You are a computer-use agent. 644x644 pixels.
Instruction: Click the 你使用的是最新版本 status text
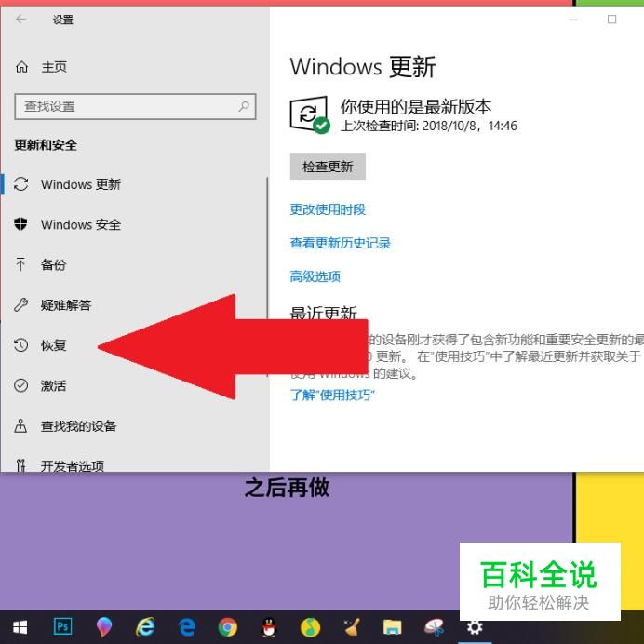click(416, 106)
